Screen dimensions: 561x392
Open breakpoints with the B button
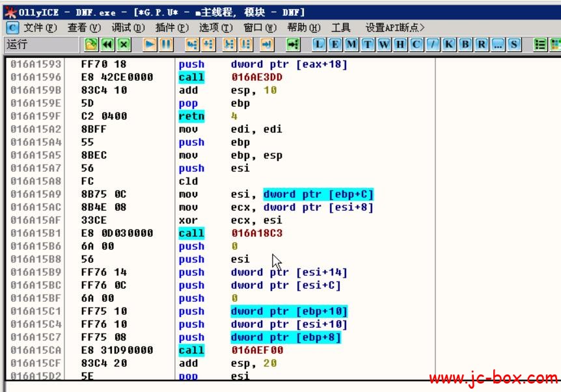coord(465,45)
